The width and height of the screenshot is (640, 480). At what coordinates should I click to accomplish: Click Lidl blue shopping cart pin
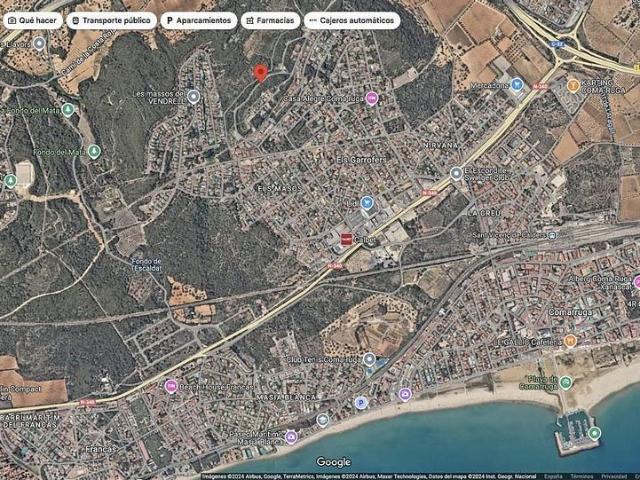point(367,202)
